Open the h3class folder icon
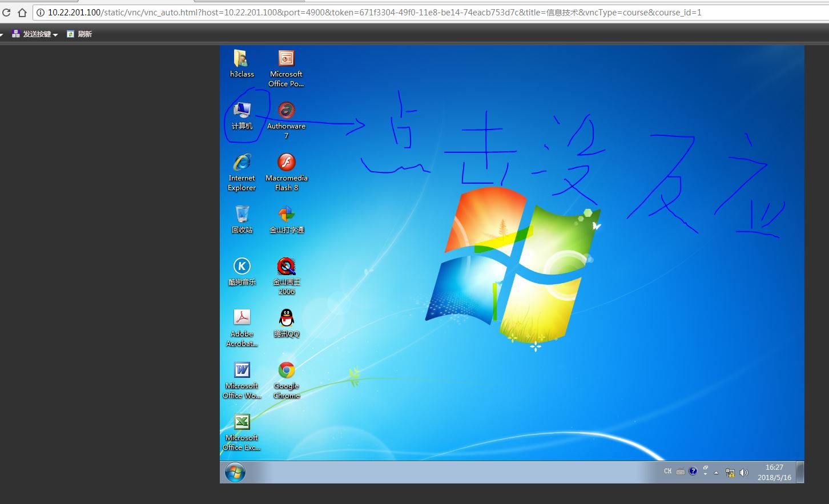Screen dimensions: 829x504 pos(242,63)
